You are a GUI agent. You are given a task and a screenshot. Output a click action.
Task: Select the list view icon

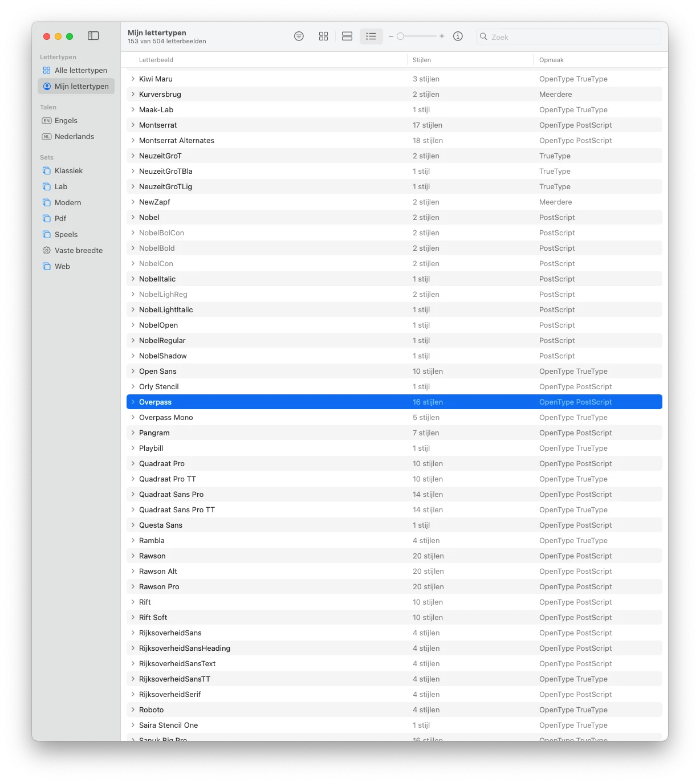coord(371,36)
